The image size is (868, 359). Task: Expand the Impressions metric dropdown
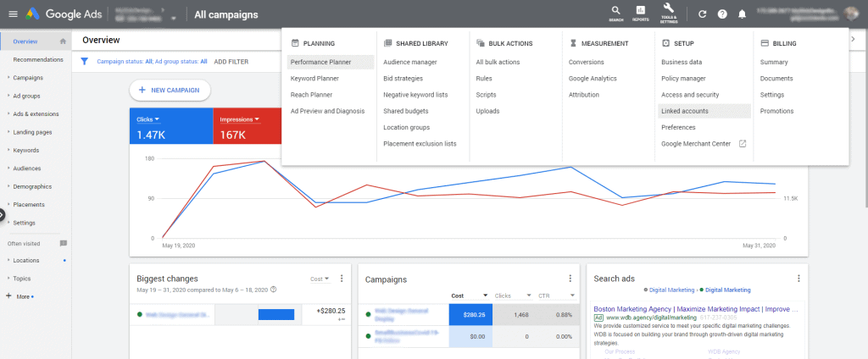pyautogui.click(x=240, y=119)
